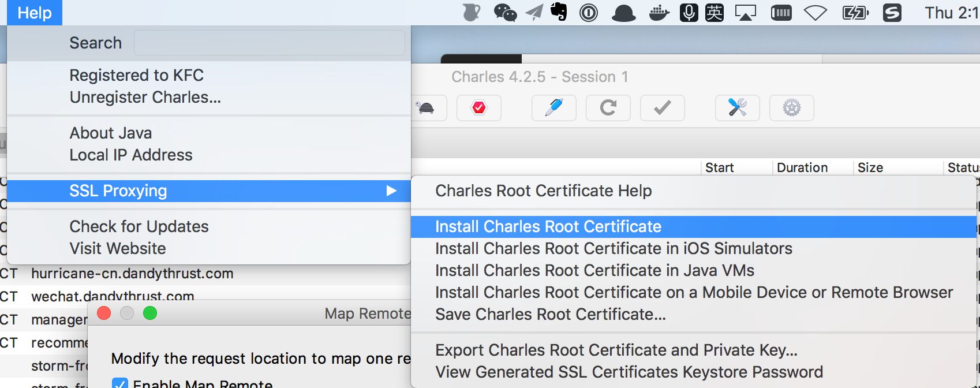Viewport: 980px width, 388px height.
Task: Click Wi-Fi icon in menu bar
Action: click(x=816, y=13)
